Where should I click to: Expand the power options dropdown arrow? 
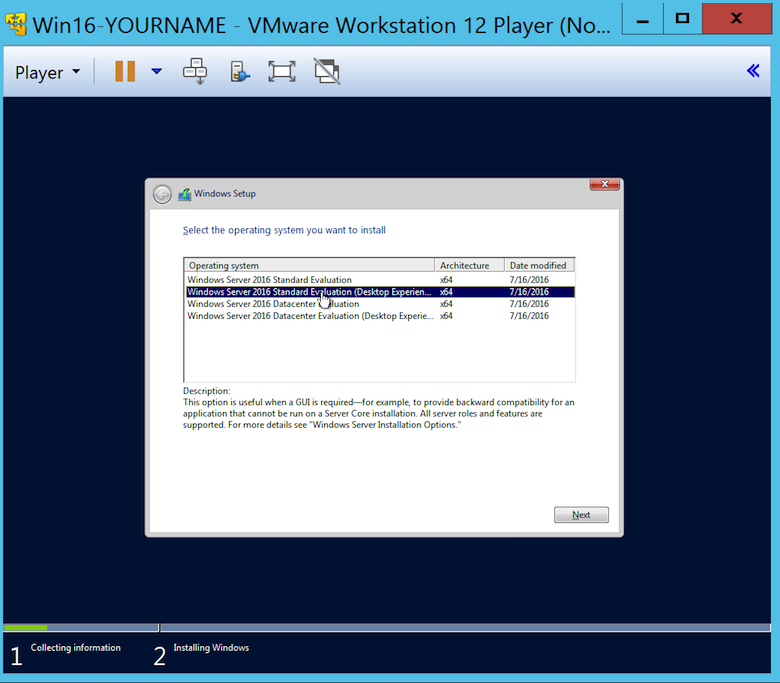tap(156, 71)
